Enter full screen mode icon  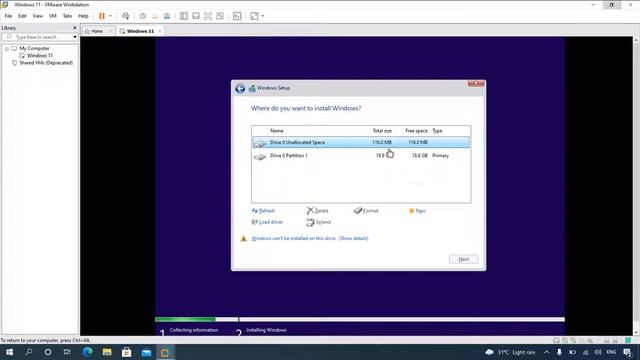click(208, 16)
